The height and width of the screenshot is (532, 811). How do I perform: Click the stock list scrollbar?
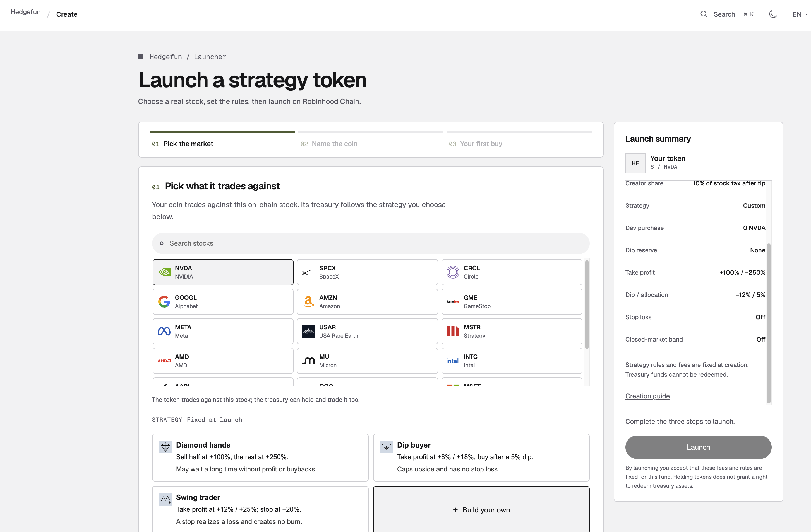click(587, 305)
